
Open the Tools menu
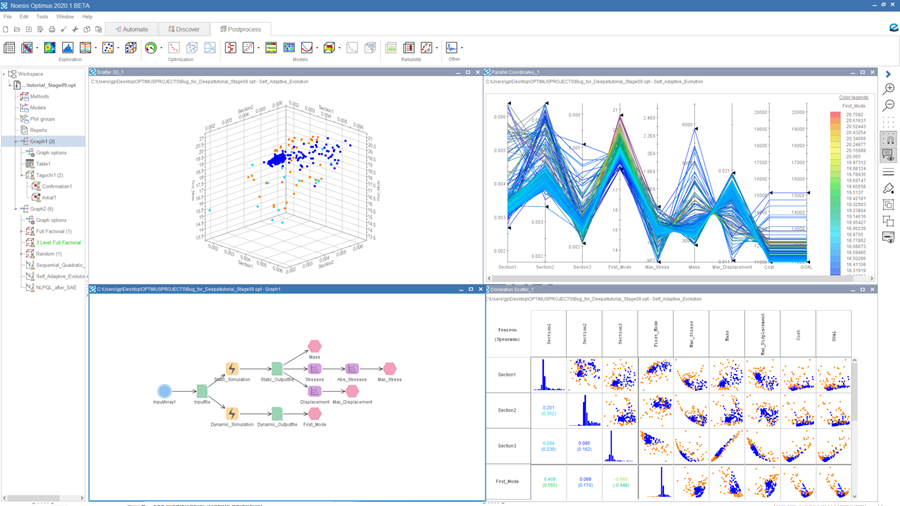(42, 16)
